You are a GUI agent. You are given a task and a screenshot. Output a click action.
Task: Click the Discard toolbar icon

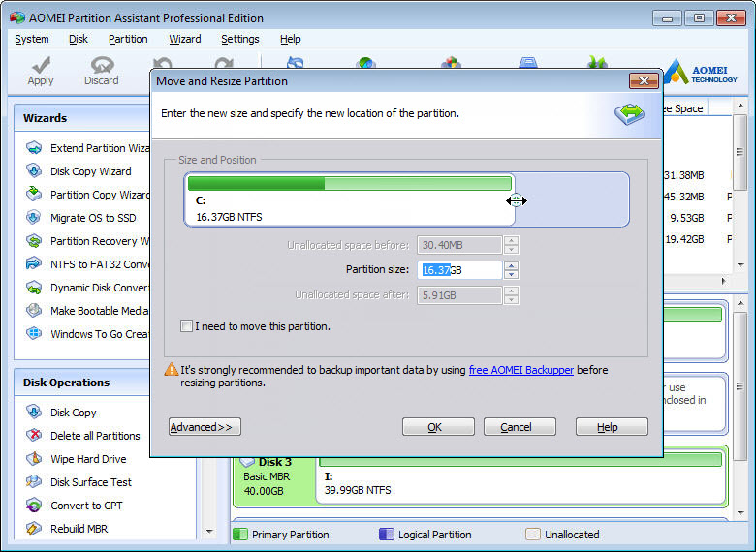click(102, 65)
